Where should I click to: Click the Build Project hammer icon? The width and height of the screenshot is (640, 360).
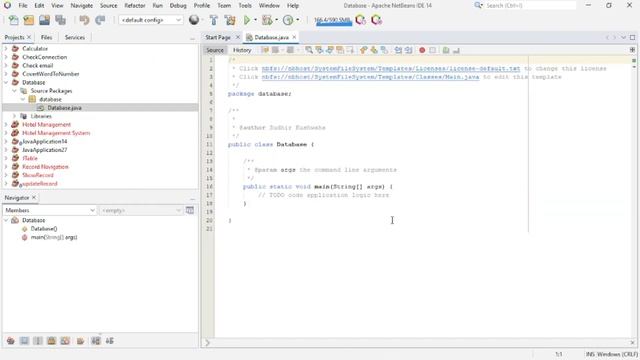[213, 20]
